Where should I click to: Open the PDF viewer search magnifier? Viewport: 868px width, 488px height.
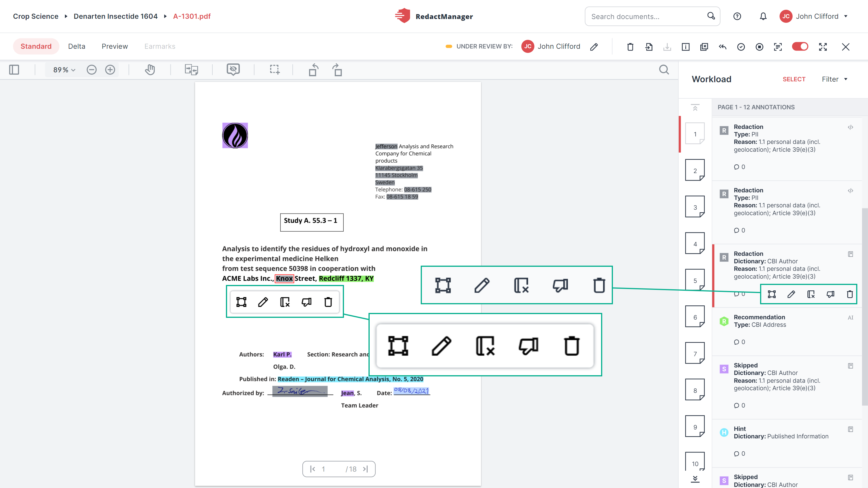point(664,70)
